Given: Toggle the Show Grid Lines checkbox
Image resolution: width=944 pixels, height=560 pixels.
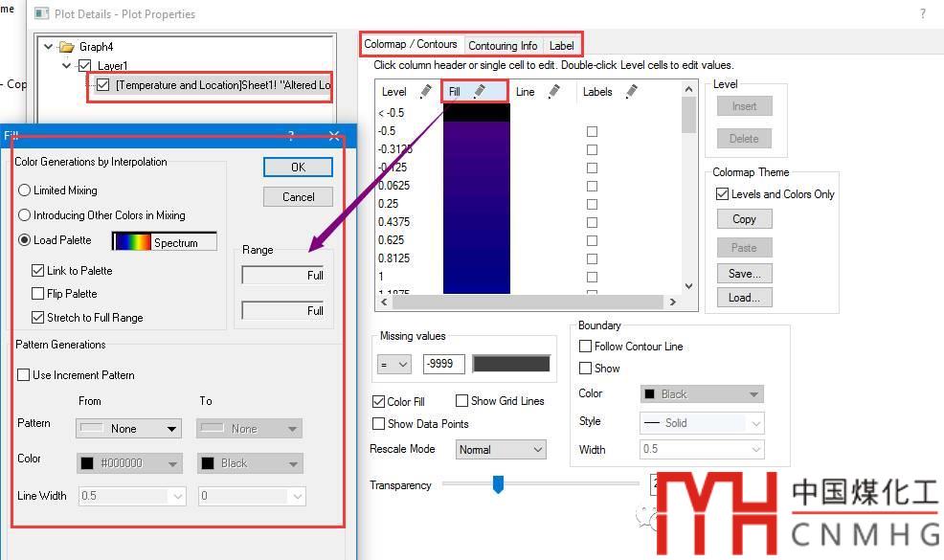Looking at the screenshot, I should [x=462, y=401].
